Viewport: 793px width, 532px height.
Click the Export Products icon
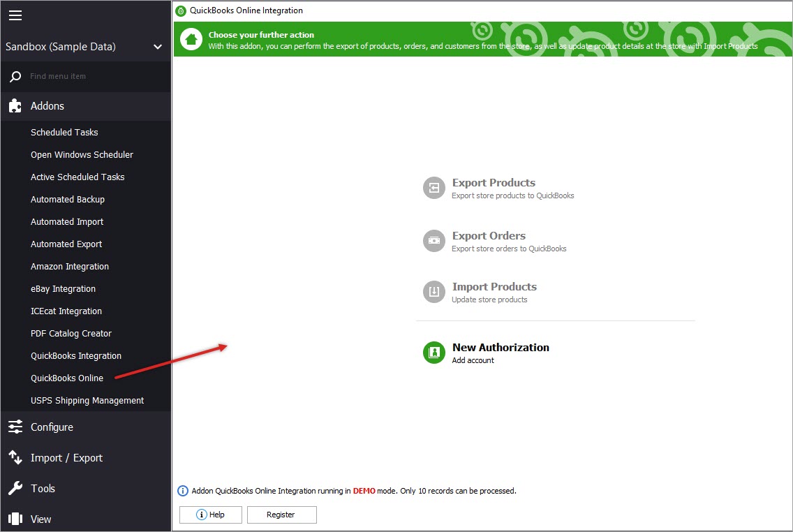(433, 188)
